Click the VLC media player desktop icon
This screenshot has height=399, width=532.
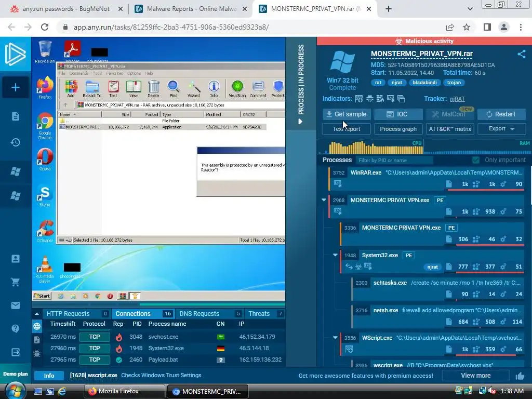[x=45, y=269]
